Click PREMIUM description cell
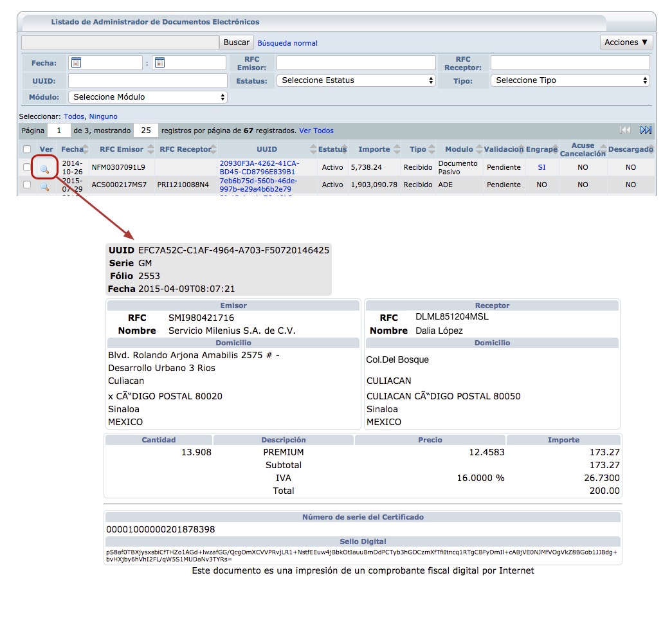 pos(284,452)
